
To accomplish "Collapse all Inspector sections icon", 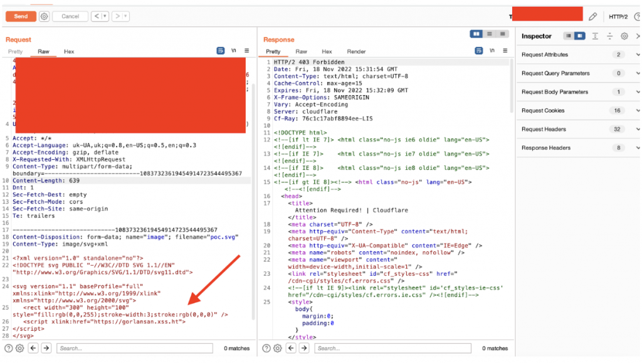I will (609, 36).
